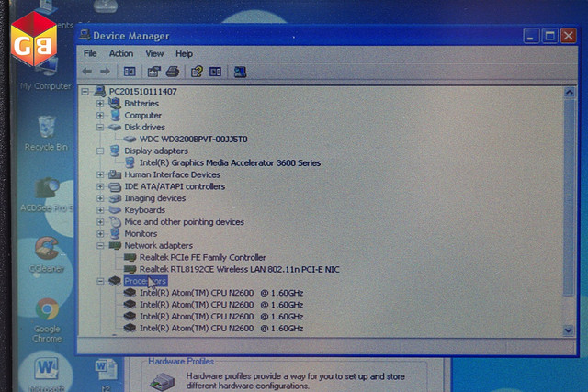This screenshot has height=392, width=588.
Task: Select the Human Interface Devices label
Action: click(x=172, y=174)
